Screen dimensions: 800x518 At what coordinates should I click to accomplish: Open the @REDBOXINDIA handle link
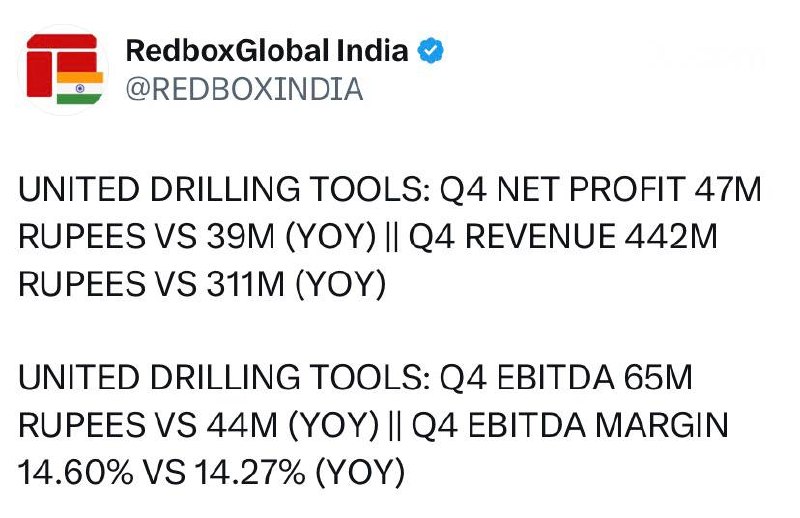click(x=244, y=89)
